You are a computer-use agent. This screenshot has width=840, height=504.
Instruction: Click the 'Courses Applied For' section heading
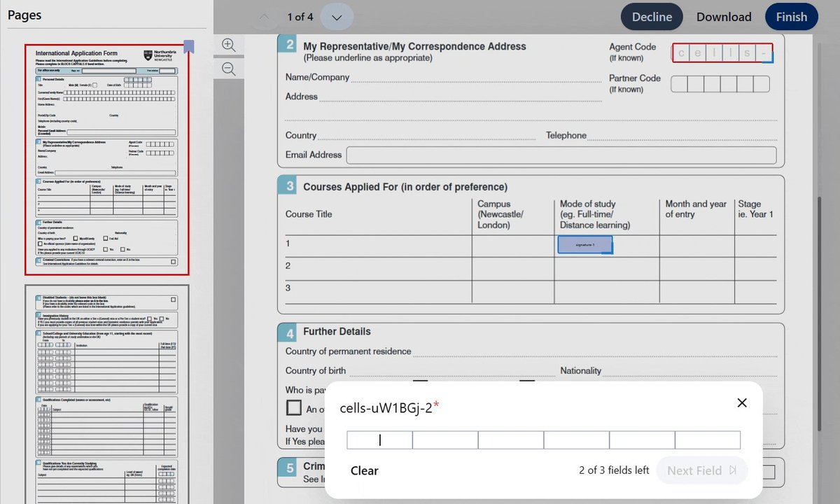[x=405, y=187]
